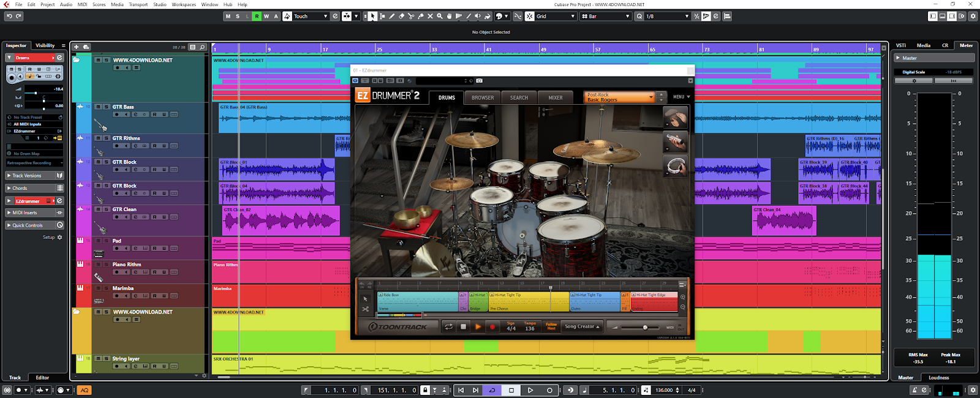Image resolution: width=980 pixels, height=398 pixels.
Task: Open the Post-Rock Basic Rogers kit dropdown
Action: click(x=620, y=97)
